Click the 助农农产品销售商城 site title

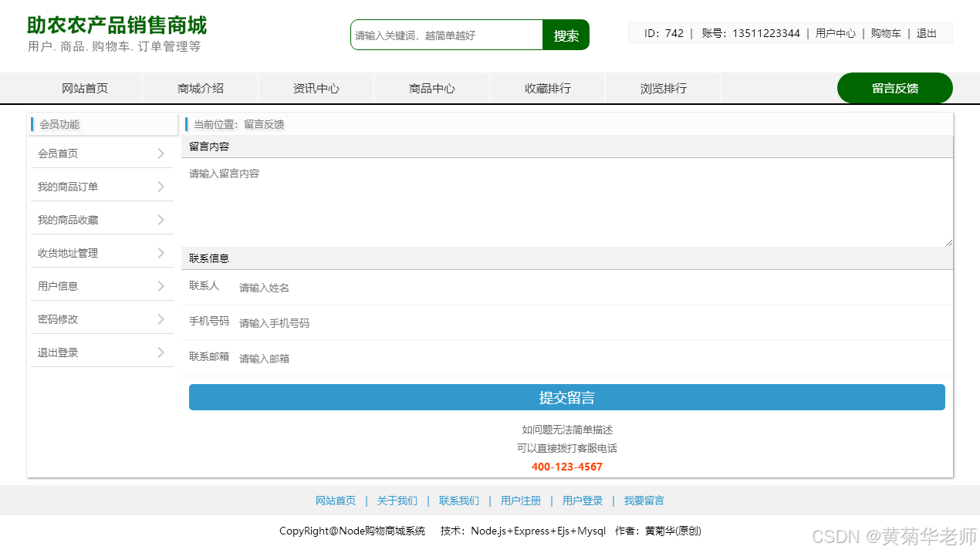pyautogui.click(x=117, y=25)
